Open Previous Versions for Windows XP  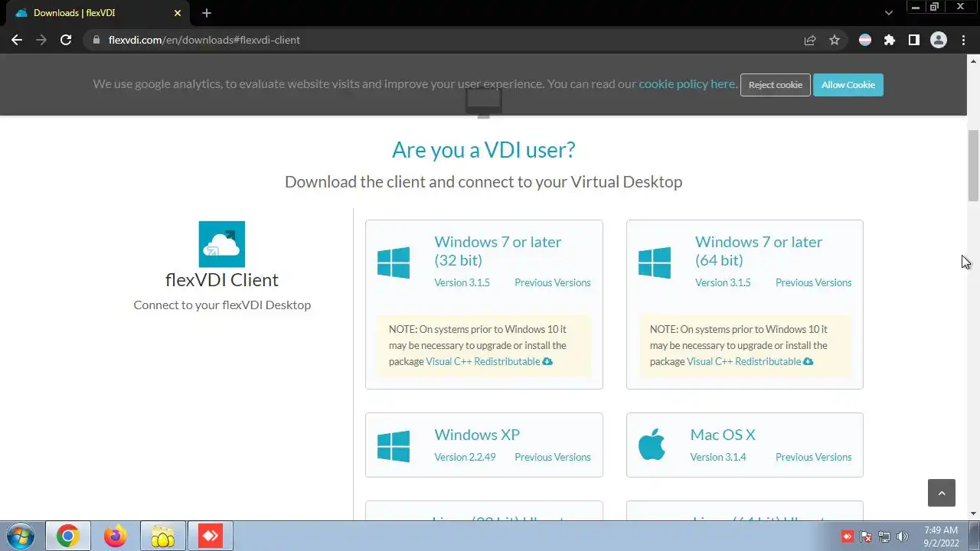(553, 457)
